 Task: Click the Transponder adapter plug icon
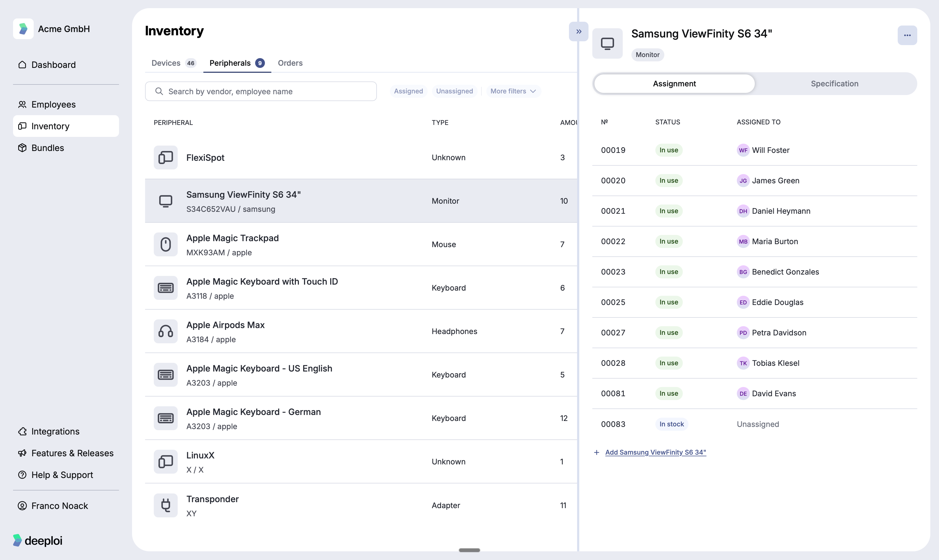pos(165,505)
